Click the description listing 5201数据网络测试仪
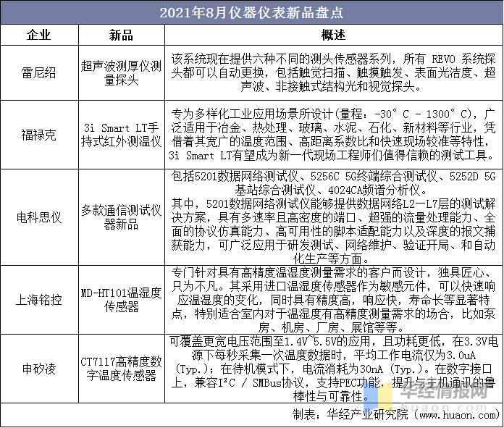Image resolution: width=504 pixels, height=428 pixels. click(334, 217)
